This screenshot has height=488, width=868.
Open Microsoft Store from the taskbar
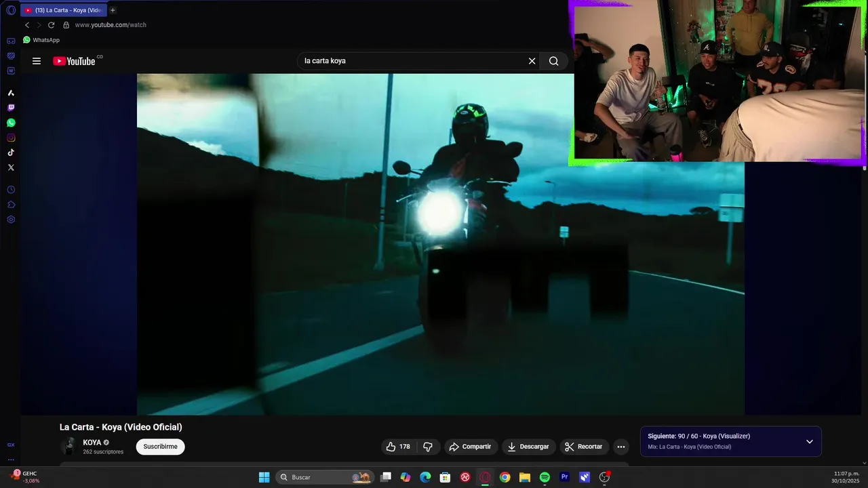click(x=445, y=477)
